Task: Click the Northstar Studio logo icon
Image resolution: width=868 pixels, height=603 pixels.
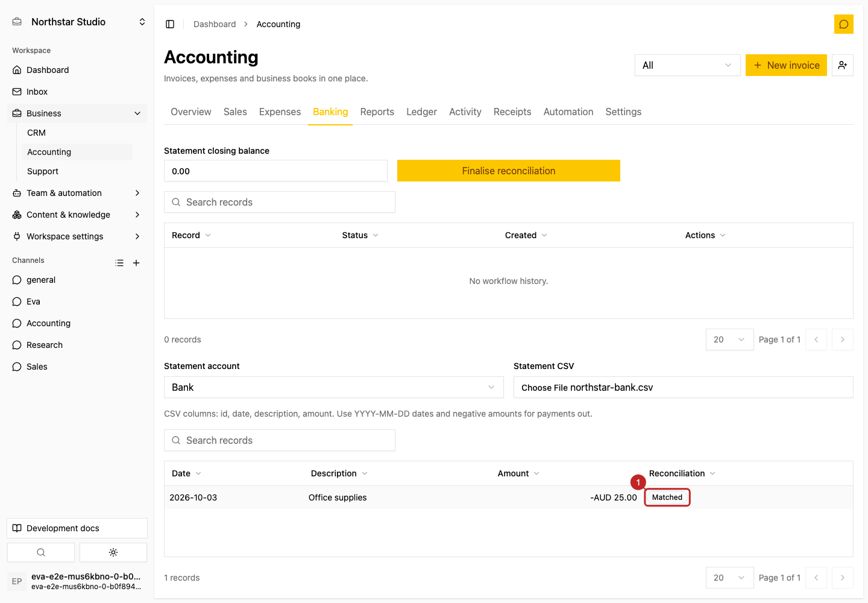Action: (17, 22)
